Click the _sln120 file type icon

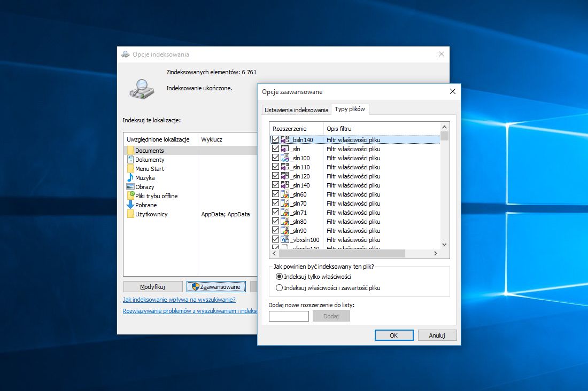click(x=285, y=176)
